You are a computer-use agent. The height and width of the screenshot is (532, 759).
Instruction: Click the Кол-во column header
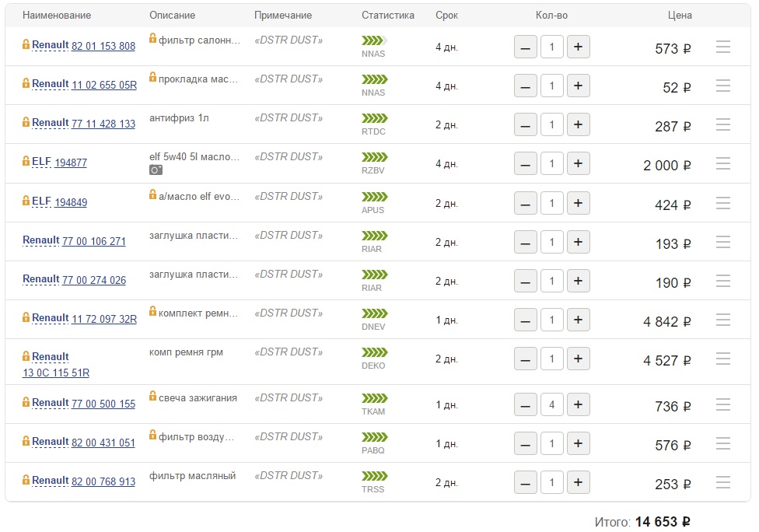pos(552,15)
